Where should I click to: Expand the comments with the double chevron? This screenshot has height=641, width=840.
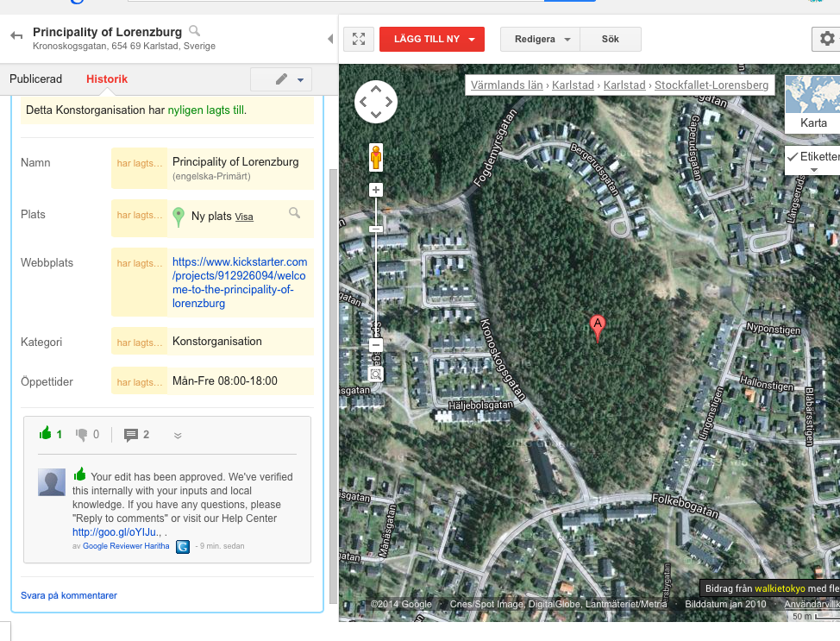click(x=178, y=435)
